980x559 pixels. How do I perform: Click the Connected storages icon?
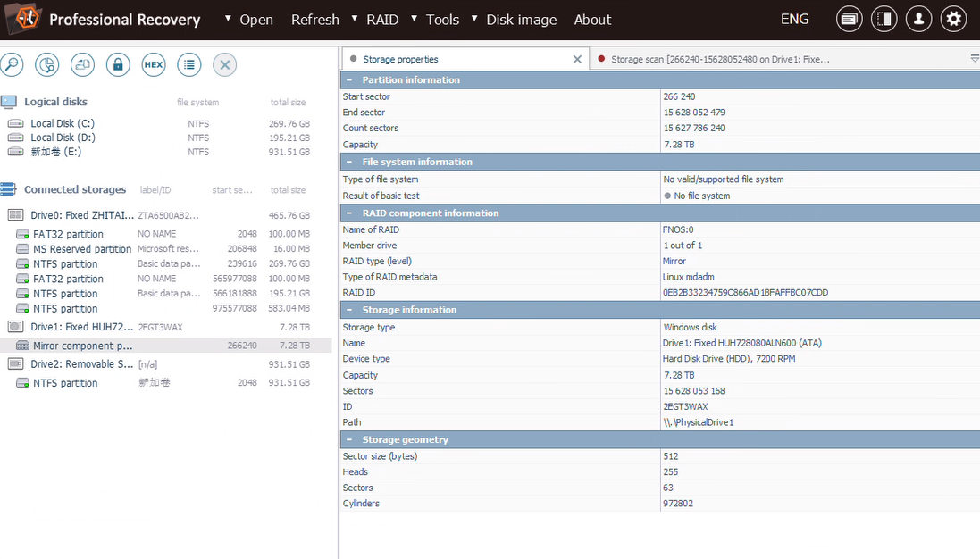[x=8, y=189]
